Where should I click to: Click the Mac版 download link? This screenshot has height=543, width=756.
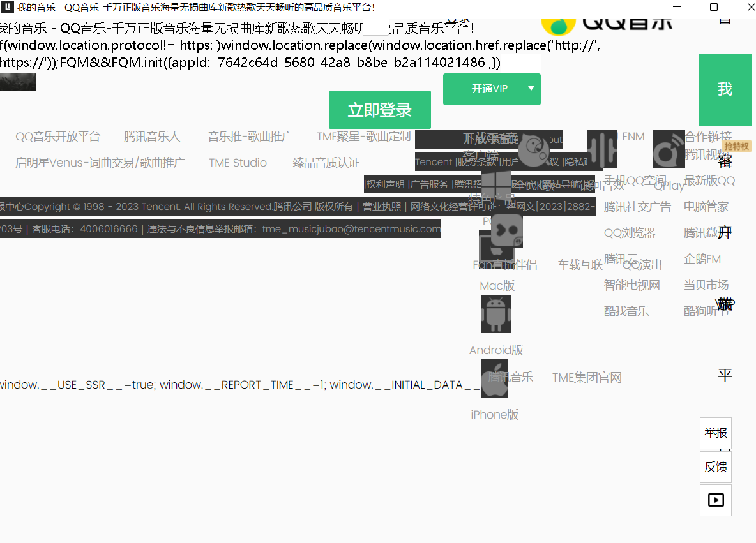[497, 286]
